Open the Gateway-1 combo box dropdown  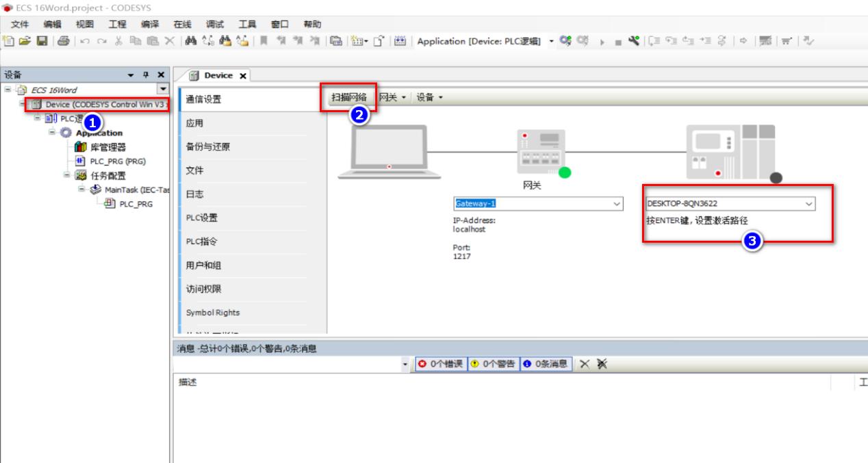coord(617,203)
